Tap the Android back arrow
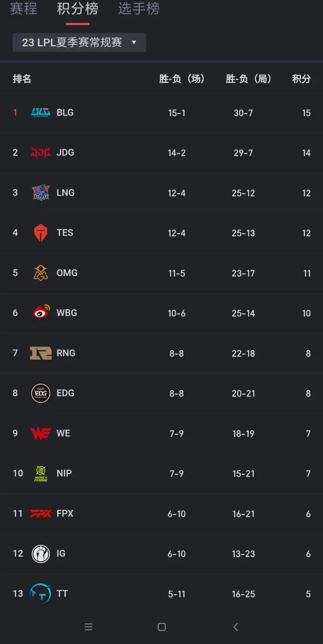 click(236, 627)
